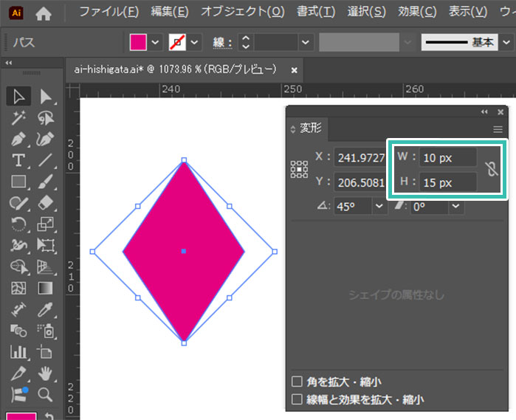
Task: Switch to the Hand tool
Action: [46, 373]
